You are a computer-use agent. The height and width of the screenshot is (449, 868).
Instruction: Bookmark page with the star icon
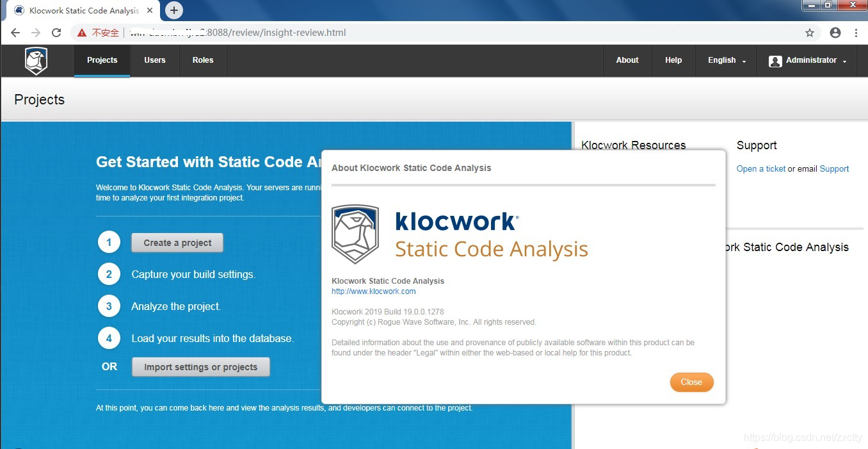coord(810,33)
